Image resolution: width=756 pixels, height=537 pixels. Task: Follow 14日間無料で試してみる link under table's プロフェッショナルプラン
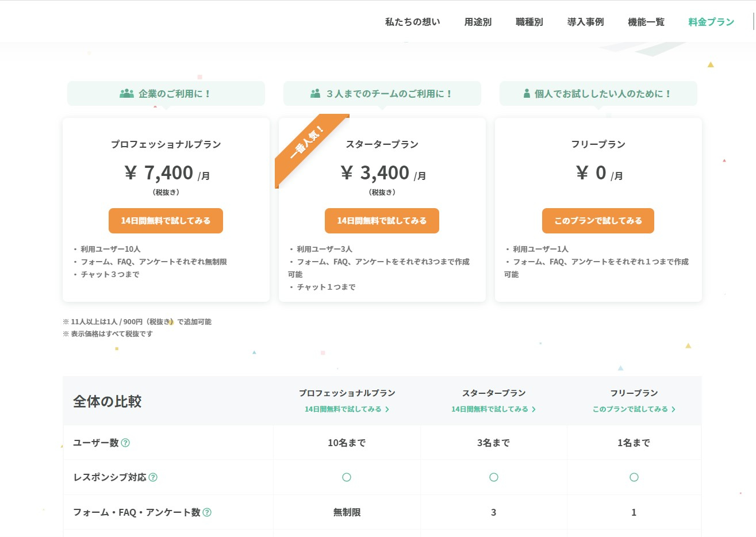click(x=347, y=409)
